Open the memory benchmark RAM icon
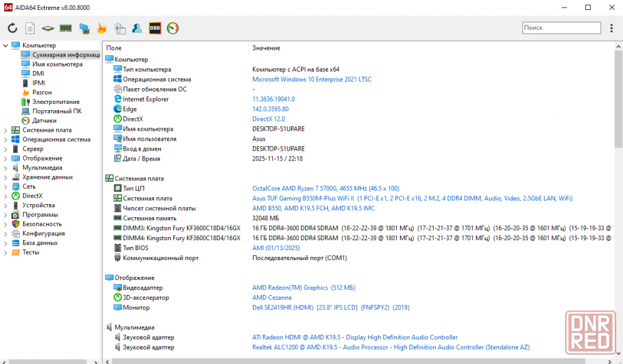The height and width of the screenshot is (364, 623). (x=65, y=28)
